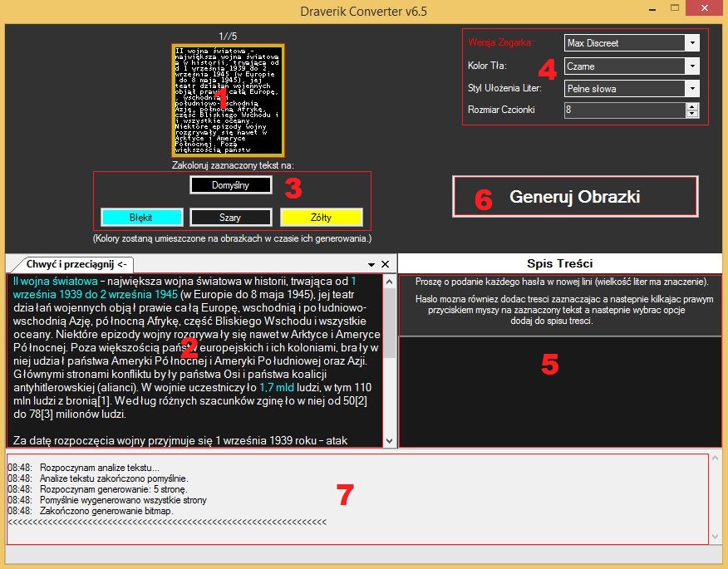728x569 pixels.
Task: Decrease the Rozmiar Czcionki value
Action: click(692, 114)
